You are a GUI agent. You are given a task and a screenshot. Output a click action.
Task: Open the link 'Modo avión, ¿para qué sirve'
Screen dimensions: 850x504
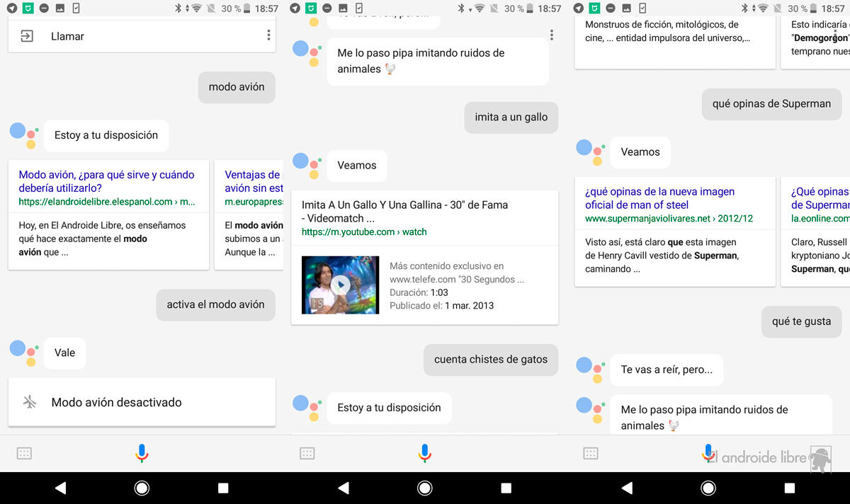point(106,181)
